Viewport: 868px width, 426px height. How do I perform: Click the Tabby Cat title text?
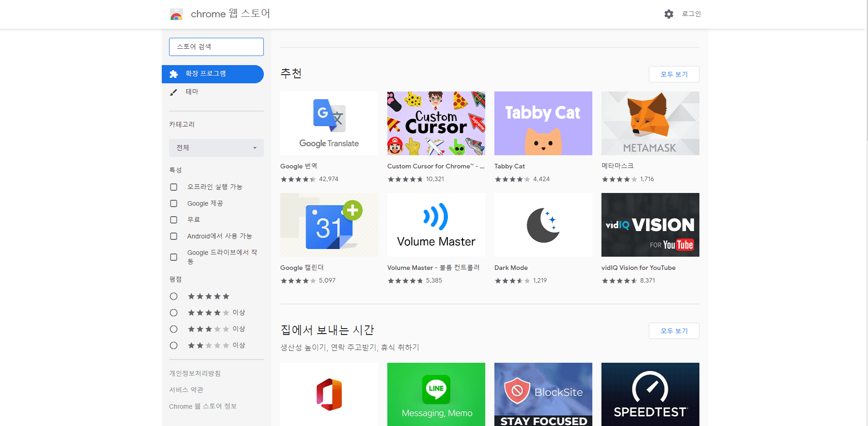click(x=509, y=166)
